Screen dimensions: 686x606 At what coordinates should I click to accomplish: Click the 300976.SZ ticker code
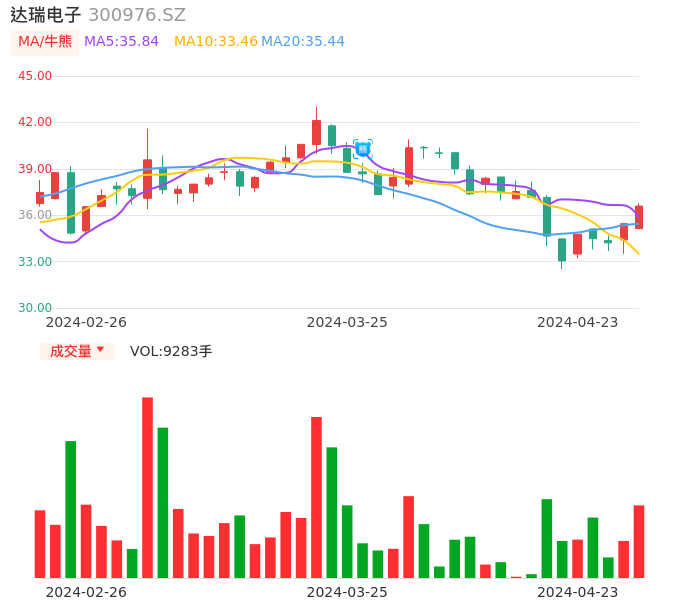137,15
